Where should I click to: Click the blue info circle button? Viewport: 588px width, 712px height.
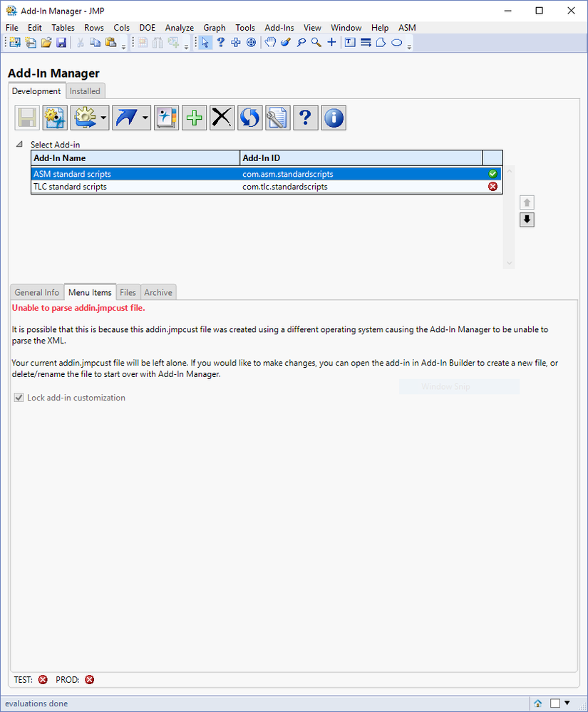pyautogui.click(x=334, y=118)
